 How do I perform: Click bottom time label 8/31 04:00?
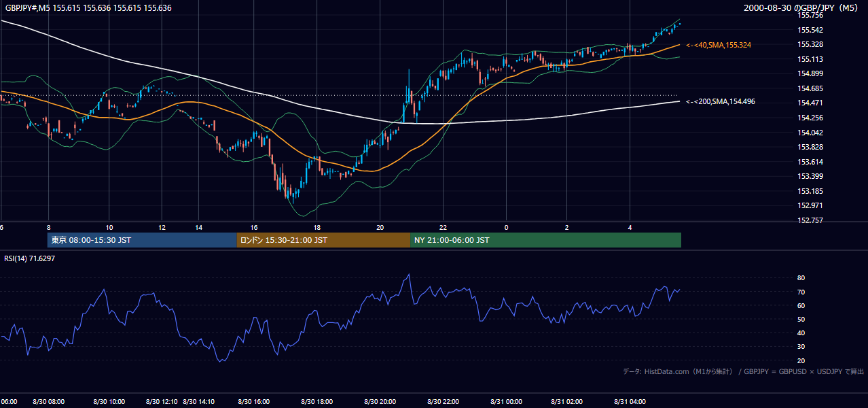630,402
